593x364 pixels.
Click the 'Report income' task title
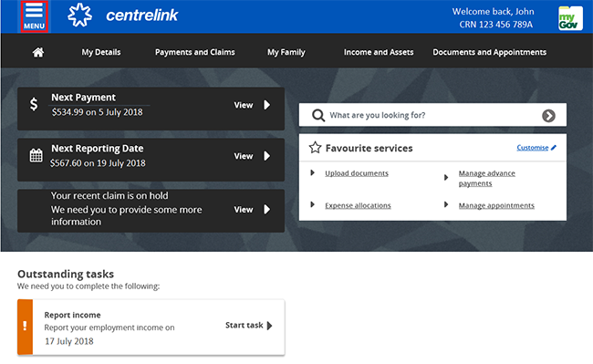(73, 315)
